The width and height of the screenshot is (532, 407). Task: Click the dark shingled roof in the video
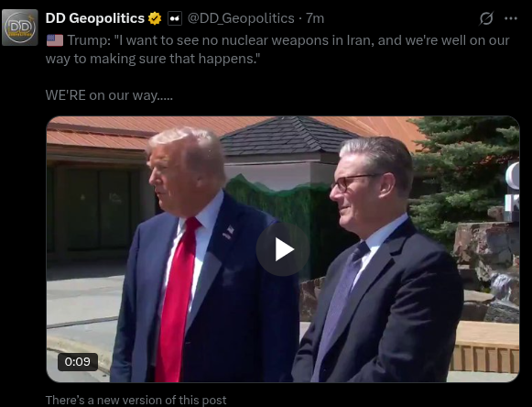pos(288,135)
